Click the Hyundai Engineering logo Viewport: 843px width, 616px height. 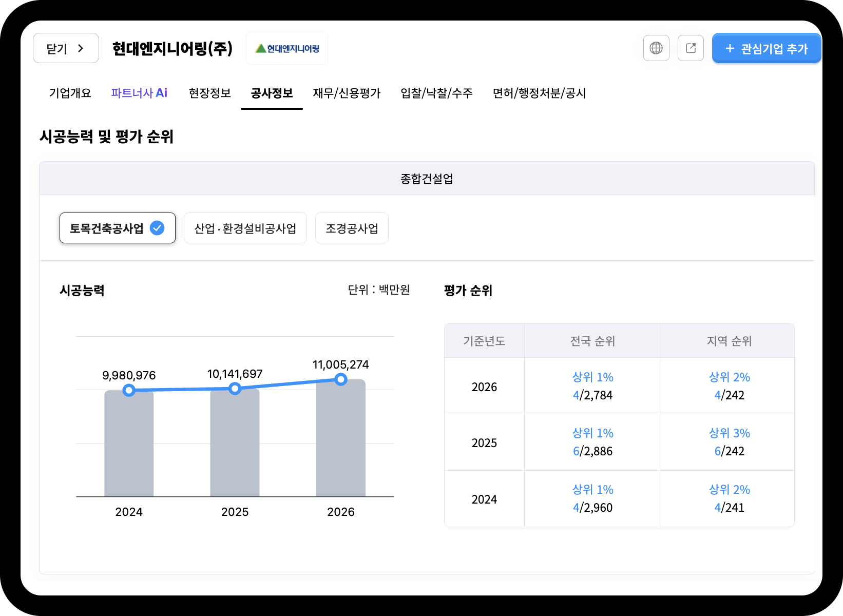[287, 48]
